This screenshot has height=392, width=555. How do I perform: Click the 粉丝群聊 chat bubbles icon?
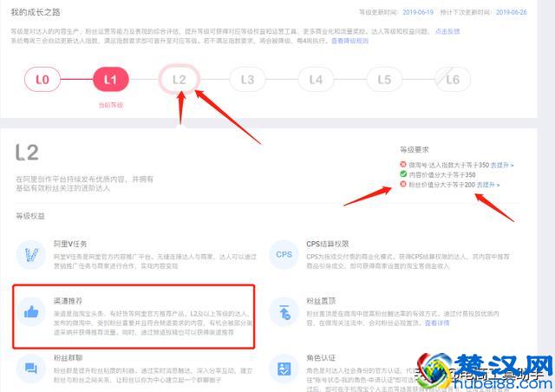(x=31, y=369)
